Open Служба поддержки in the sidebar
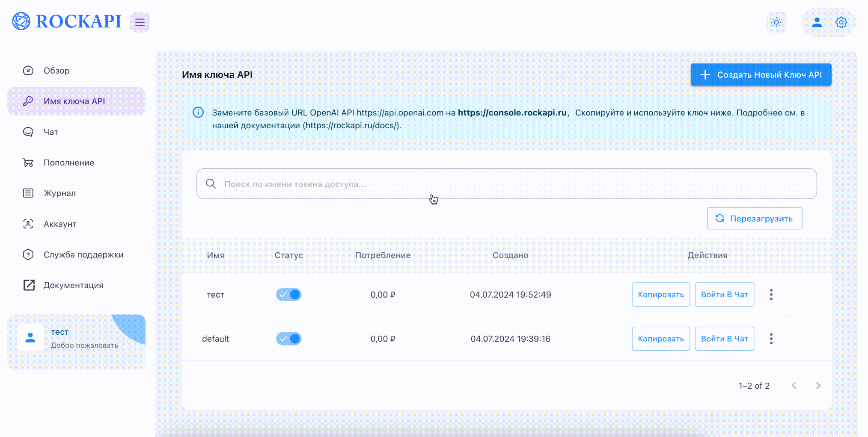The height and width of the screenshot is (437, 868). coord(76,255)
